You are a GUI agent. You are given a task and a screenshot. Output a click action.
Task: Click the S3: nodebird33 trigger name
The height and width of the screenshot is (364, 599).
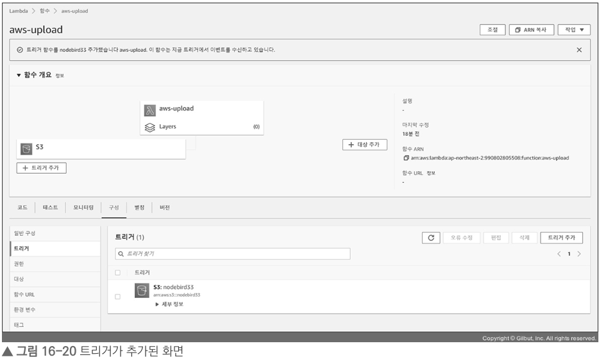(x=173, y=287)
